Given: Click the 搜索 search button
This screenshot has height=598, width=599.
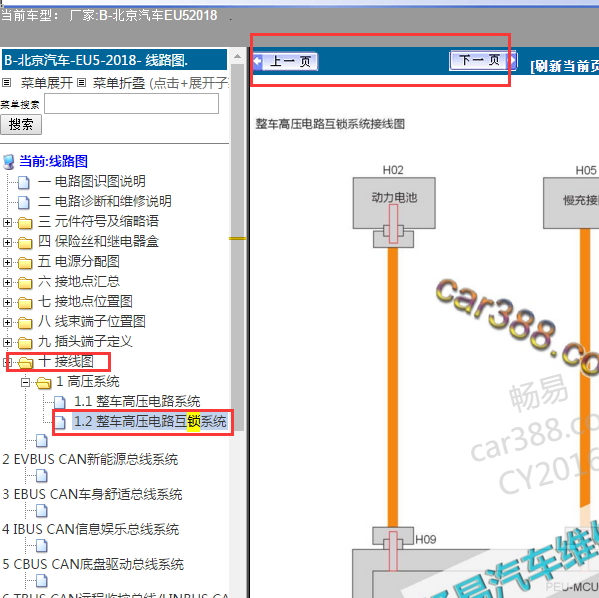Looking at the screenshot, I should [21, 125].
